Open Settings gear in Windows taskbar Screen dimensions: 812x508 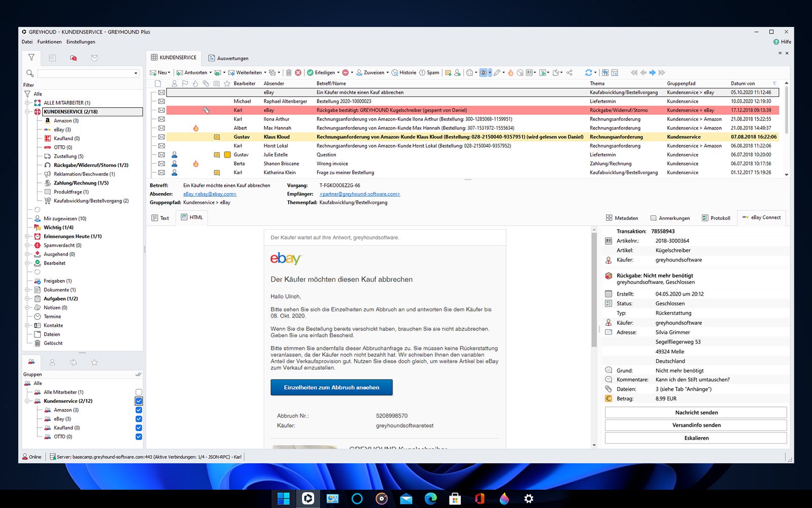tap(528, 498)
